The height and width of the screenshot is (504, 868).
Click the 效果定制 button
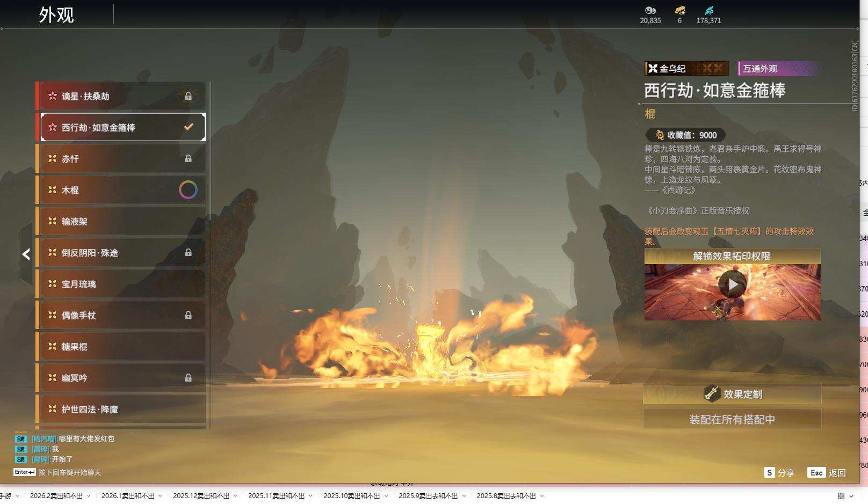coord(732,394)
